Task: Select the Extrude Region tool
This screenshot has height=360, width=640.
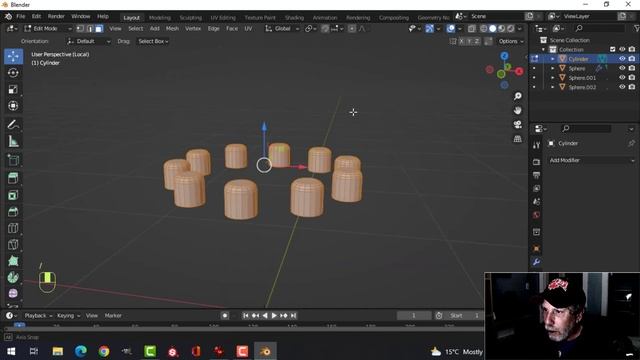Action: click(x=13, y=178)
